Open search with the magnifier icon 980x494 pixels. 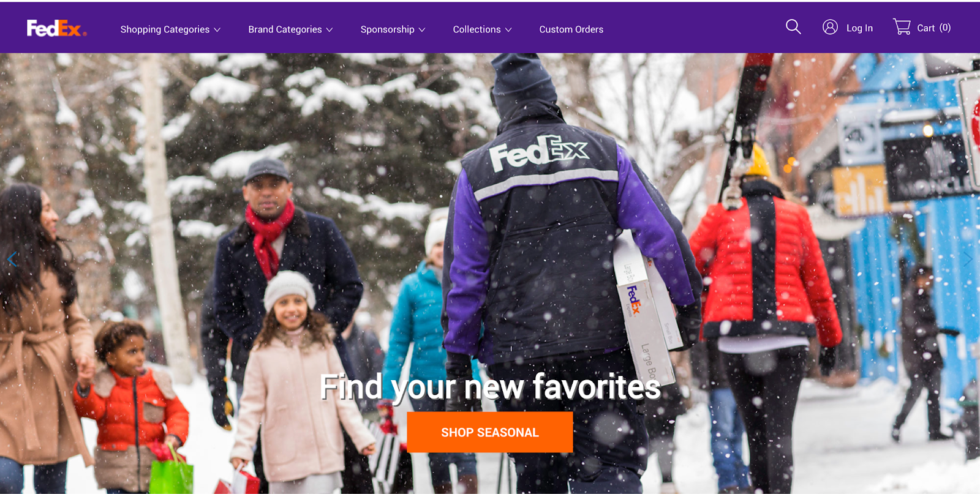pyautogui.click(x=793, y=27)
